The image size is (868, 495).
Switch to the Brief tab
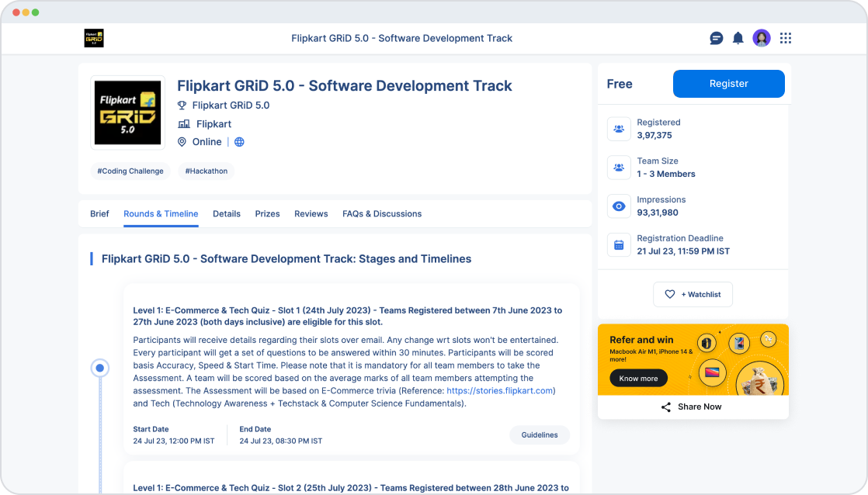pyautogui.click(x=99, y=213)
